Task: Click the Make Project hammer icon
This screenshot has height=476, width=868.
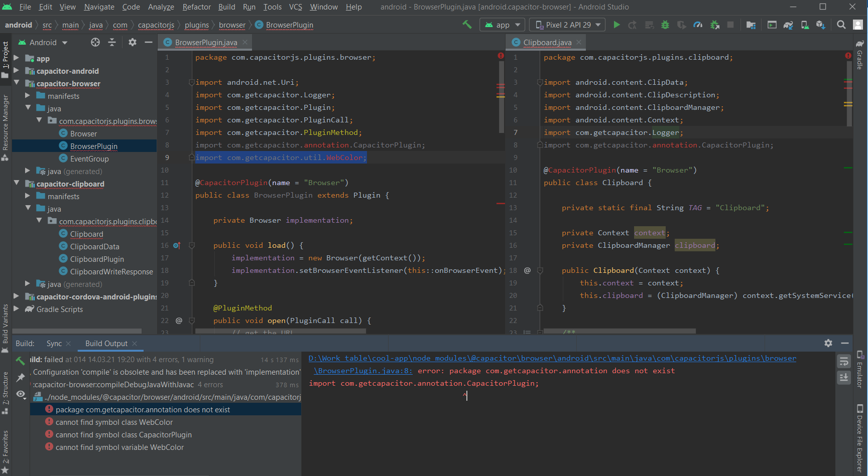Action: [x=467, y=25]
